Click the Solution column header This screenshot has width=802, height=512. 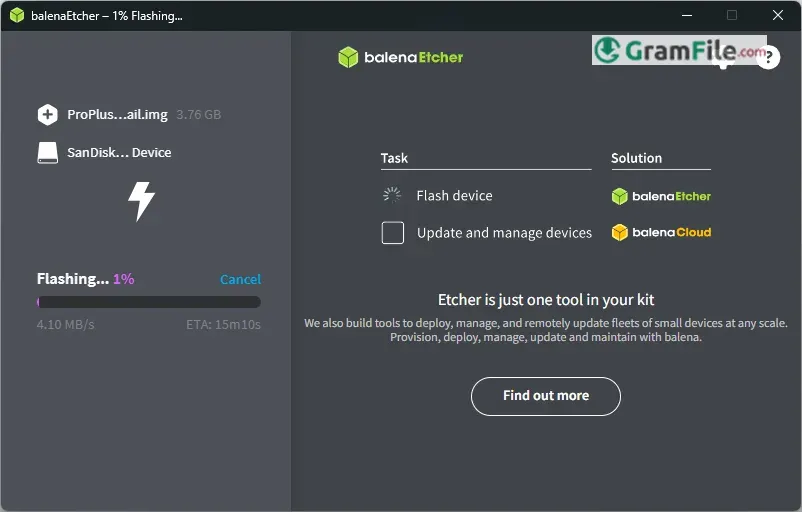[x=637, y=158]
